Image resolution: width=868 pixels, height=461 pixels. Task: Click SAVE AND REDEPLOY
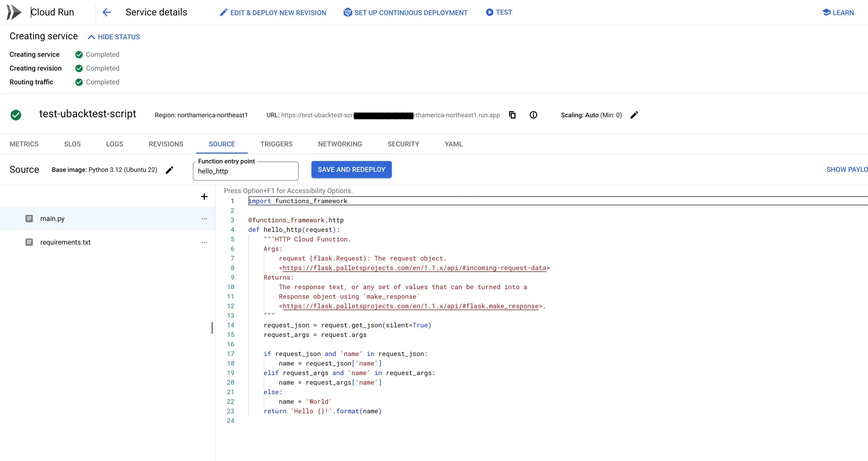(351, 169)
